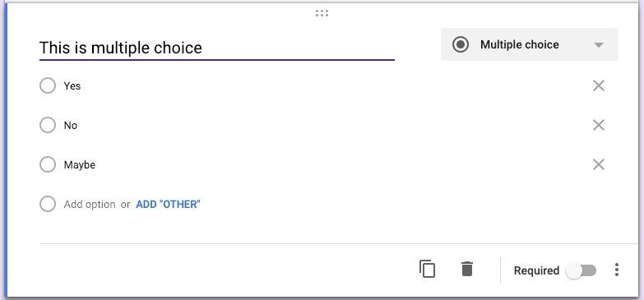Toggle the Required switch on
The width and height of the screenshot is (644, 300).
pos(581,270)
